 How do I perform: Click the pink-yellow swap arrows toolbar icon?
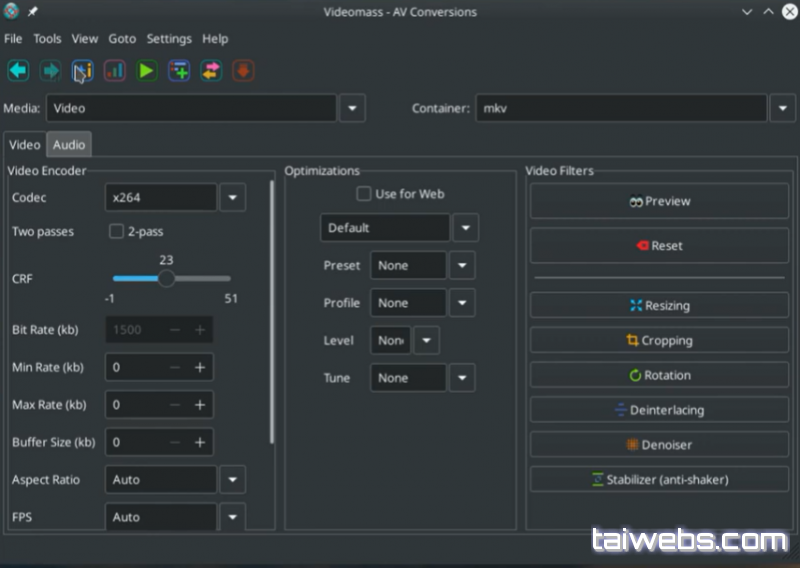tap(211, 71)
